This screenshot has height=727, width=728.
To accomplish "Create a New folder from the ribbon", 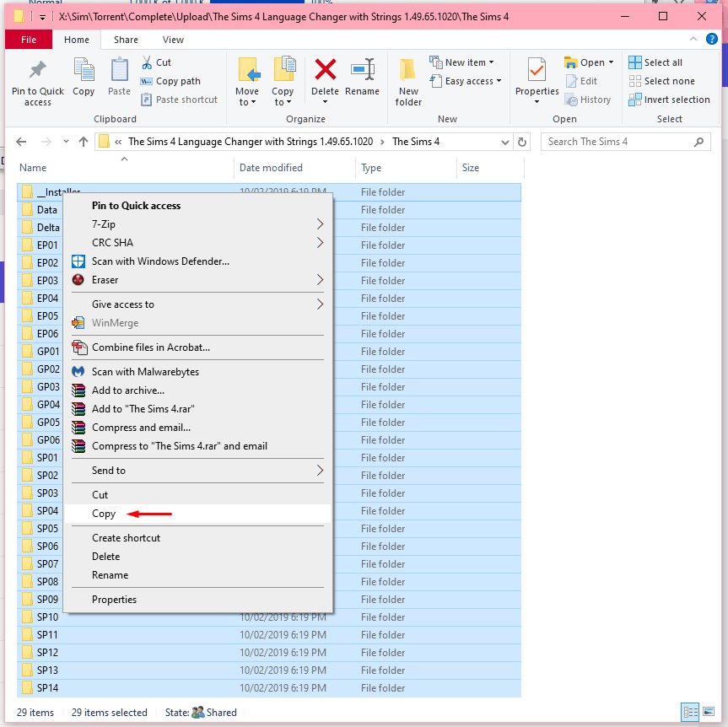I will 408,82.
